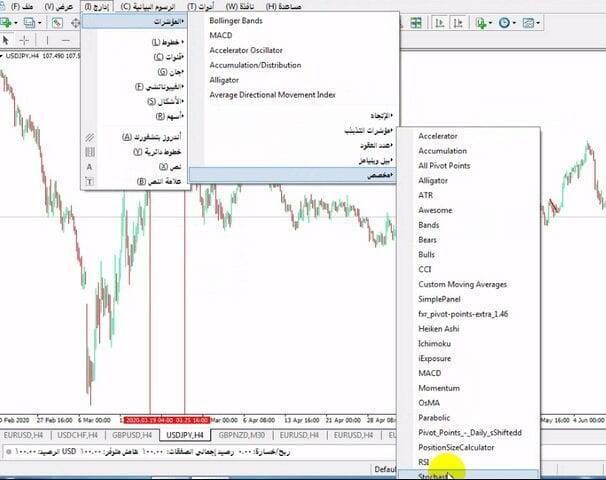Image resolution: width=606 pixels, height=480 pixels.
Task: Expand the أسهم (R) arrows submenu
Action: [x=134, y=116]
